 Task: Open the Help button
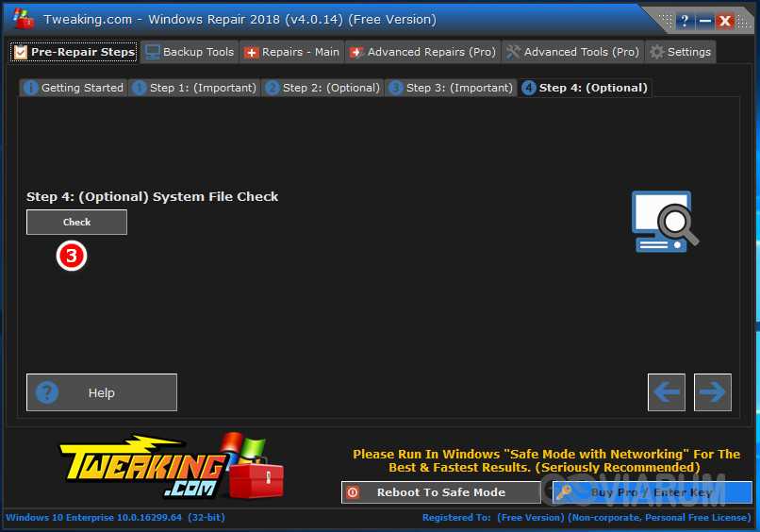102,392
